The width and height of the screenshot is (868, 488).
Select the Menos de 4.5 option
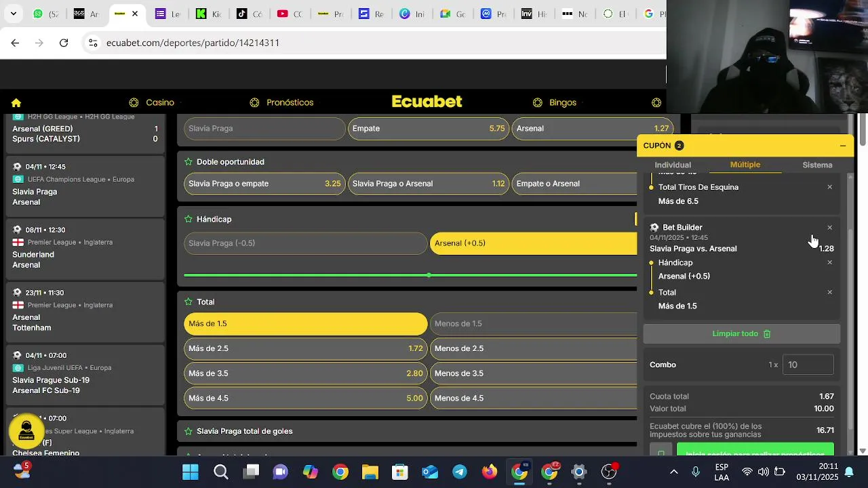534,399
